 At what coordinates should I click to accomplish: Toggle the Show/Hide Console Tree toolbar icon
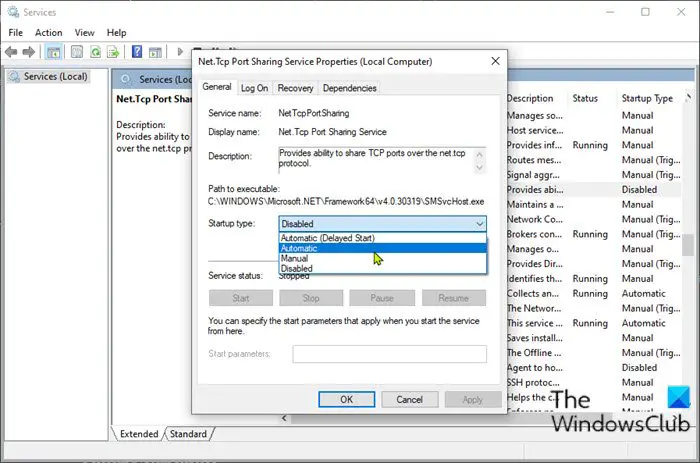point(54,52)
